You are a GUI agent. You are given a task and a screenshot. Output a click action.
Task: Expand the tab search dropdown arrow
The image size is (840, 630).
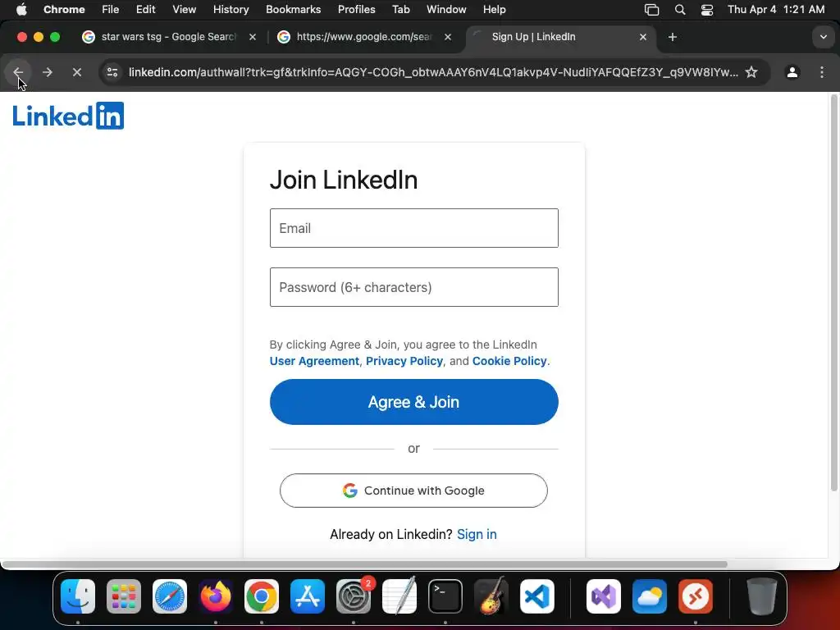pyautogui.click(x=824, y=37)
